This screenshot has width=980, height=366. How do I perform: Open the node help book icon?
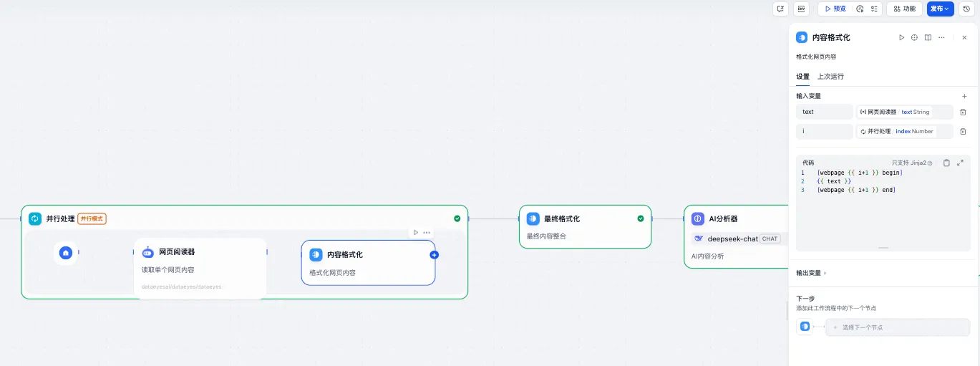point(928,37)
